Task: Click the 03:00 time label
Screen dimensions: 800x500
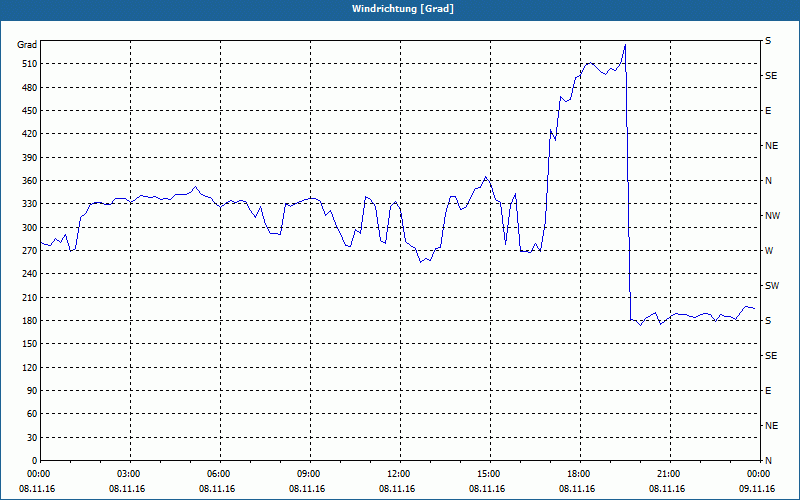Action: 129,473
